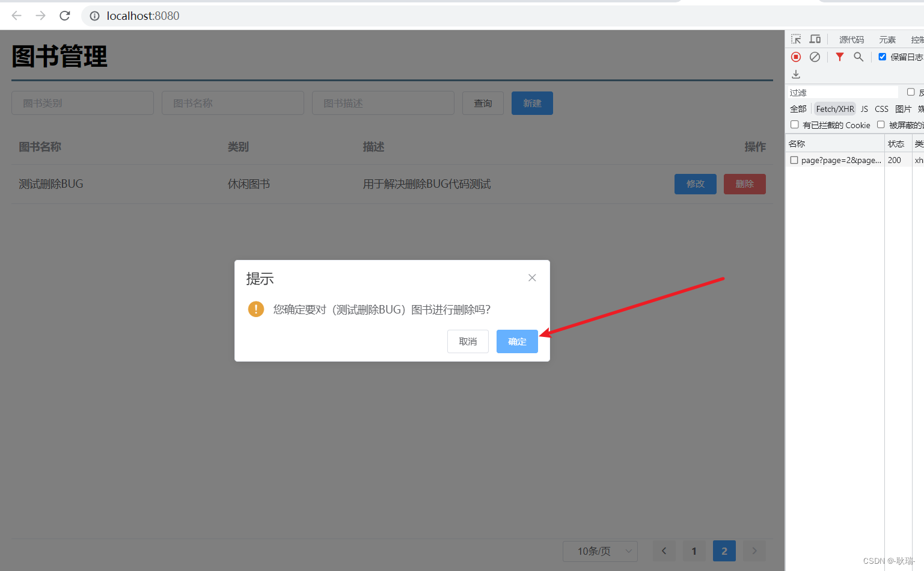Image resolution: width=924 pixels, height=571 pixels.
Task: Open the 源代码 DevTools tab
Action: coord(851,40)
